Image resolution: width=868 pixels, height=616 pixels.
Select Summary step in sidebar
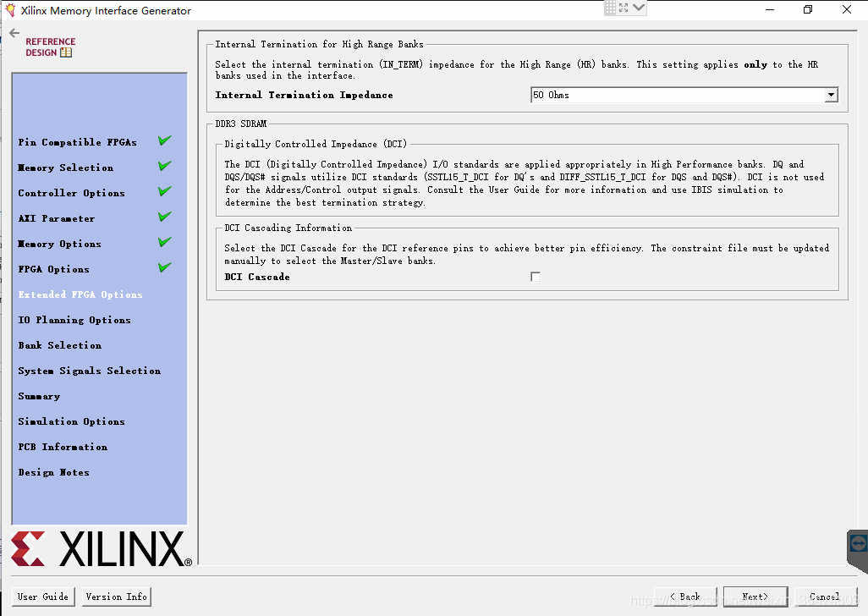[x=39, y=397]
